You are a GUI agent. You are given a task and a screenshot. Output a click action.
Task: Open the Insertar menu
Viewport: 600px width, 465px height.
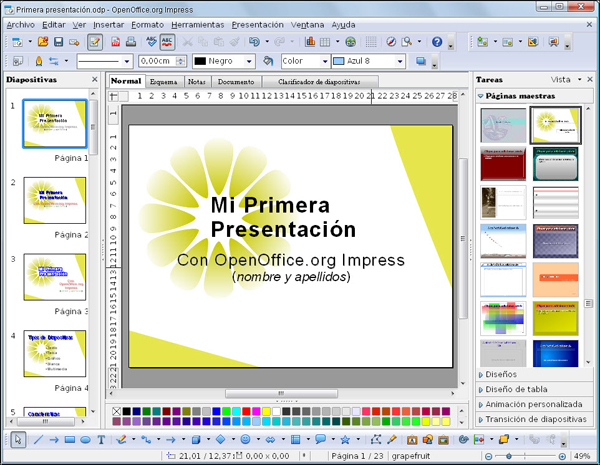109,25
